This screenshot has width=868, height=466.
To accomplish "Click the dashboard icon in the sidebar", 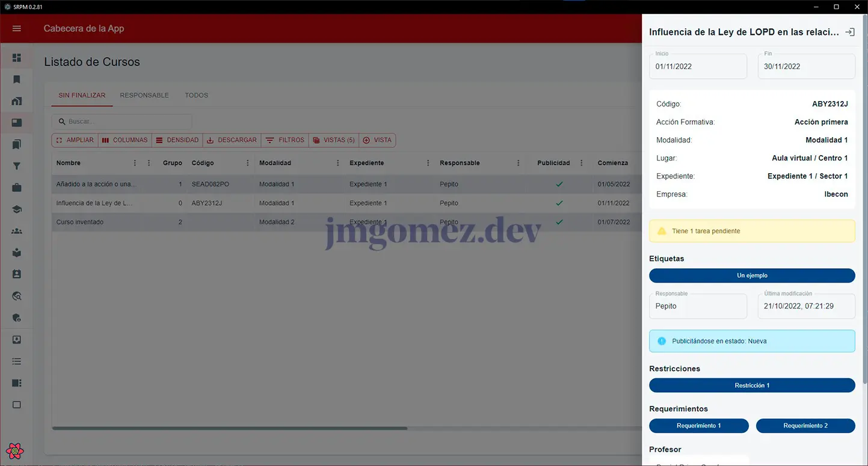I will click(17, 58).
